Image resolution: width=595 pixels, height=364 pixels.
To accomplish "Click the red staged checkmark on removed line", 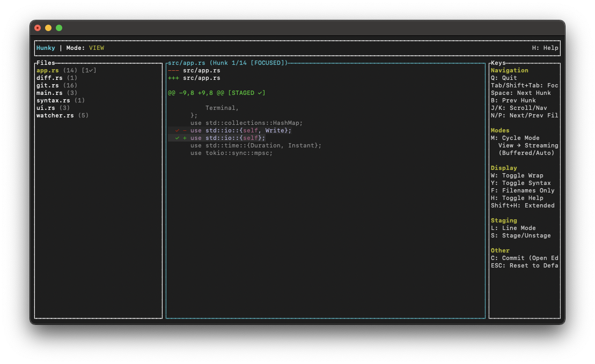I will 177,130.
